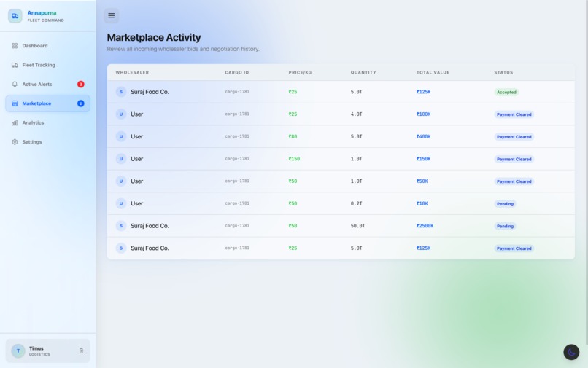This screenshot has width=588, height=368.
Task: Click the 4.0T quantity cell
Action: (356, 114)
